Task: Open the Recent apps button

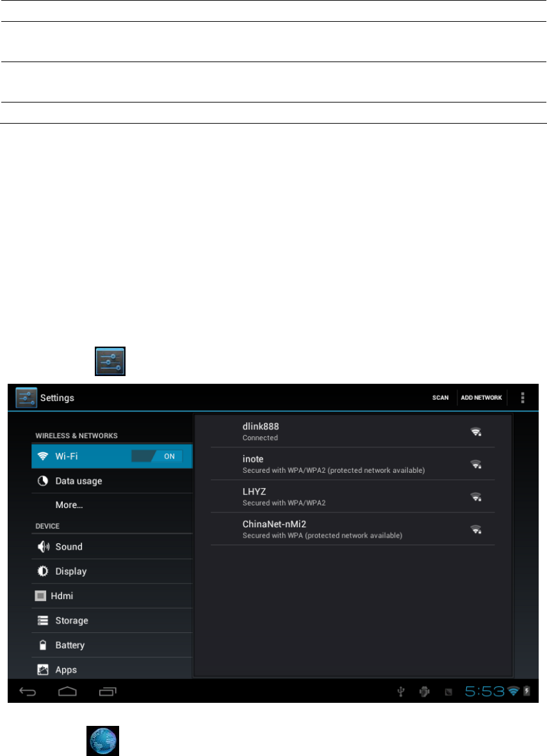Action: coord(108,692)
